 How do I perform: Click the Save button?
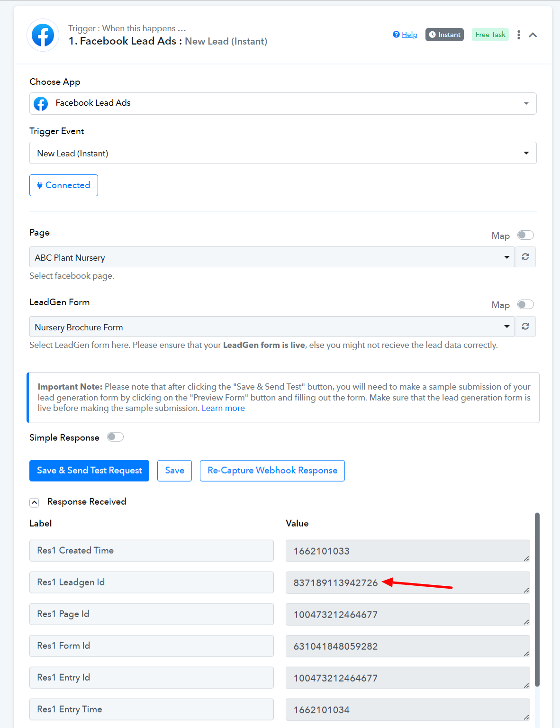coord(174,471)
